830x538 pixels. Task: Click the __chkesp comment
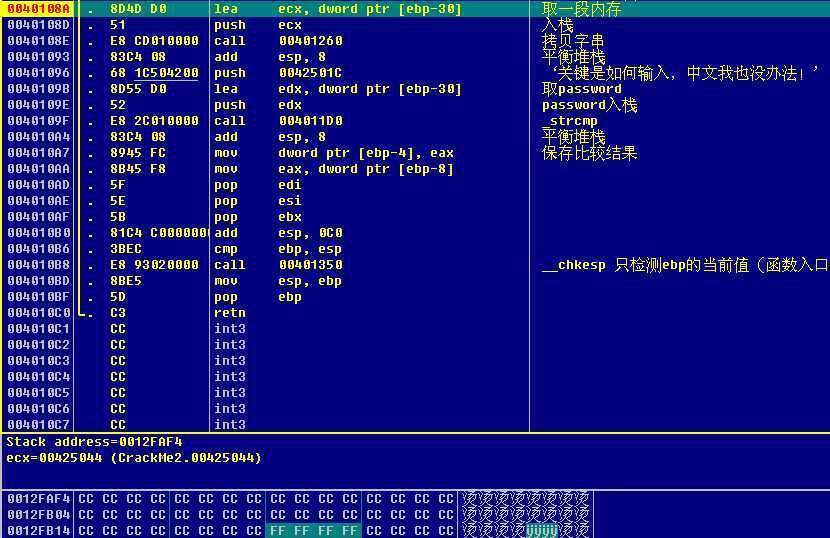(686, 265)
